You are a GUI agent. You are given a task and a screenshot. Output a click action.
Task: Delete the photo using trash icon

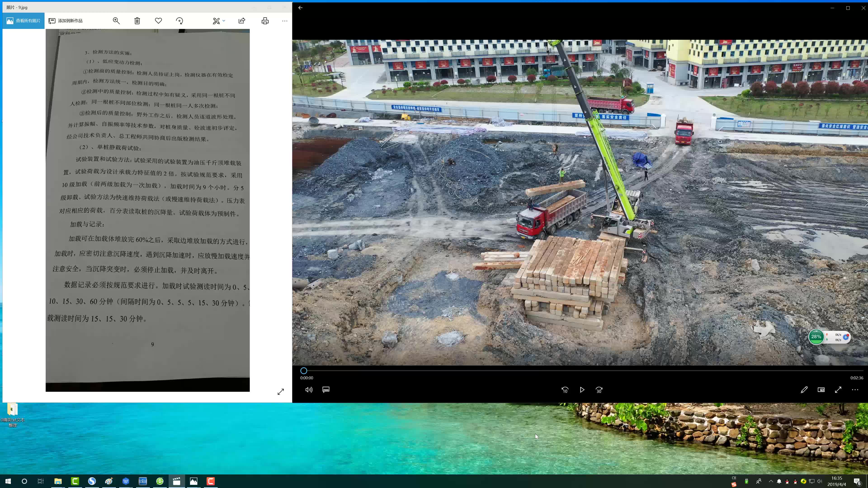coord(137,21)
